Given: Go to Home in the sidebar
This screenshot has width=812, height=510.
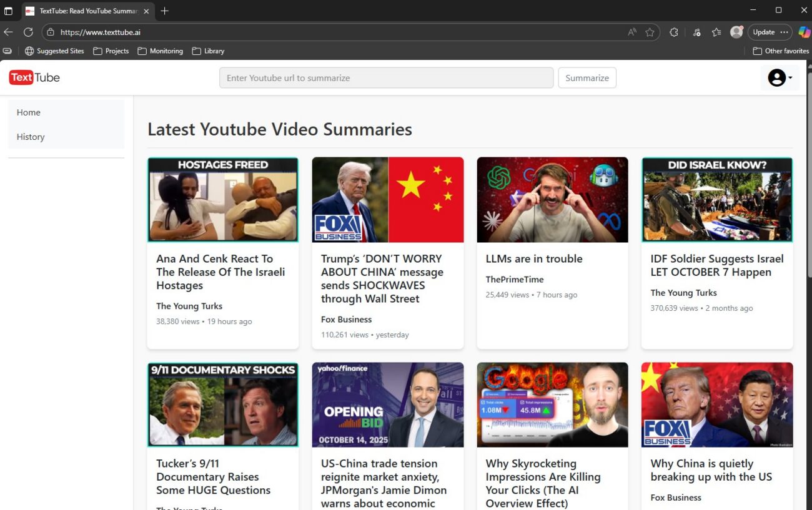Looking at the screenshot, I should [x=29, y=112].
